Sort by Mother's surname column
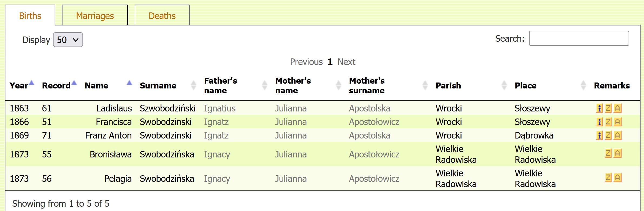The image size is (644, 211). [x=367, y=85]
